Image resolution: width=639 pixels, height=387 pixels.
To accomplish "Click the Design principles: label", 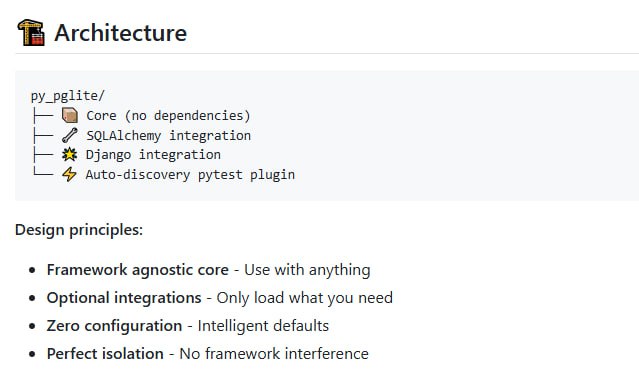I will (79, 230).
